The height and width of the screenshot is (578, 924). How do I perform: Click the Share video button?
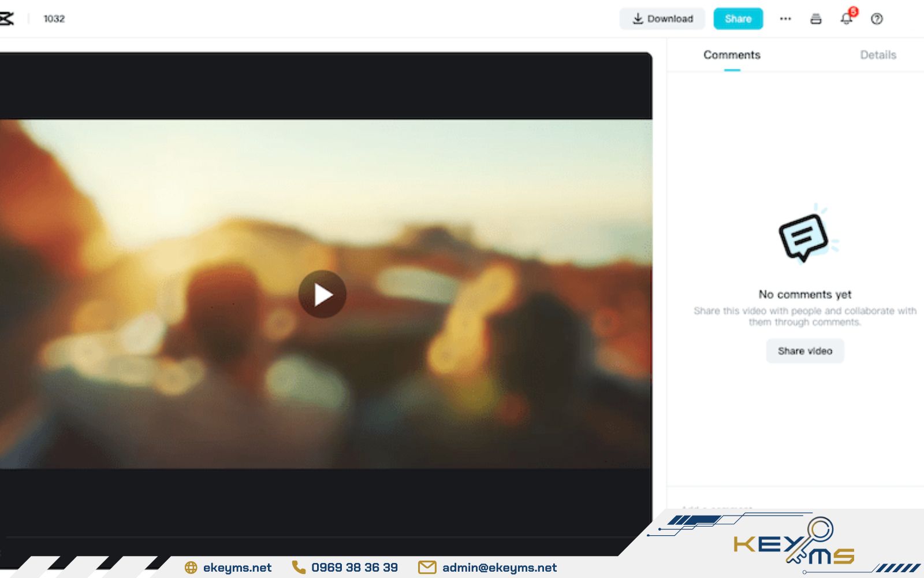click(804, 351)
